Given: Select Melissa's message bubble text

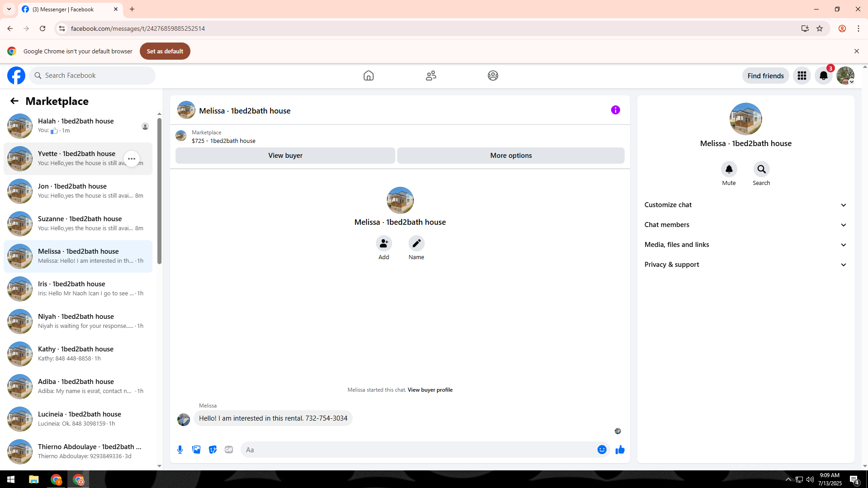Looking at the screenshot, I should pyautogui.click(x=273, y=418).
